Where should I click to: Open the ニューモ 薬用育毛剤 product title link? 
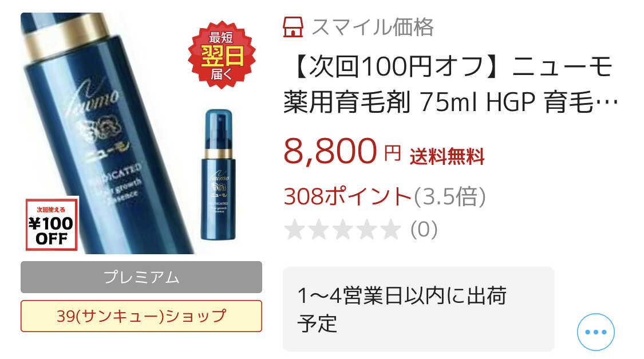click(451, 84)
